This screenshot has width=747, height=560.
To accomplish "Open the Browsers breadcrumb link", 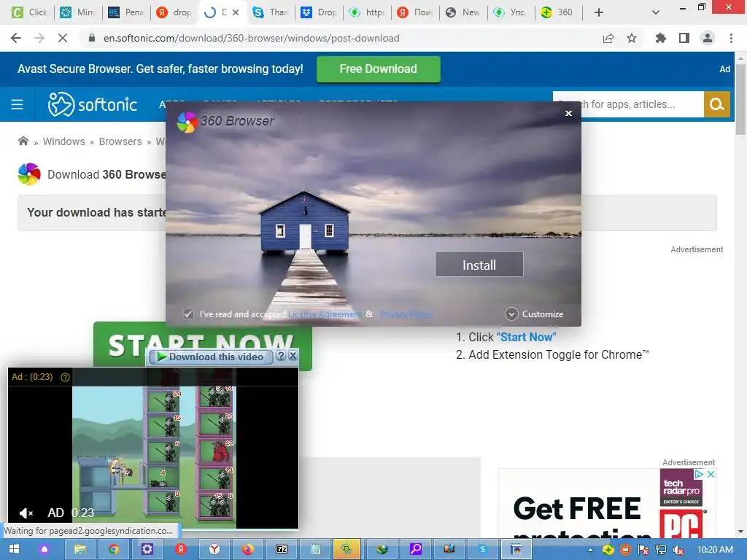I will pos(120,141).
